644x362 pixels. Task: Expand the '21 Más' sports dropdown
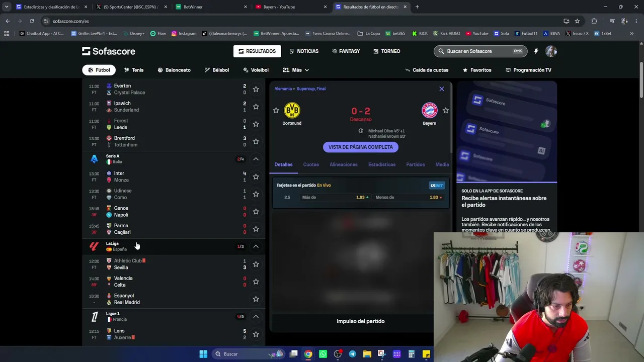[296, 70]
